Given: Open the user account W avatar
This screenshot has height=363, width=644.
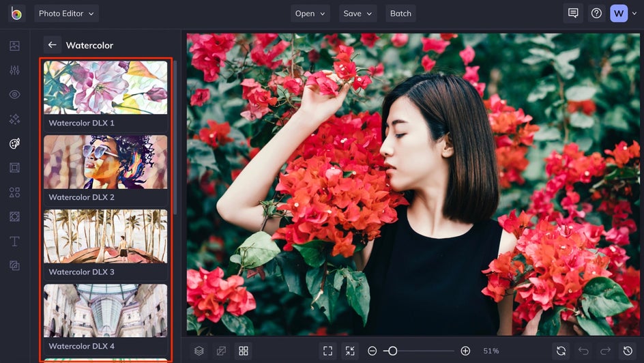Looking at the screenshot, I should [x=618, y=14].
